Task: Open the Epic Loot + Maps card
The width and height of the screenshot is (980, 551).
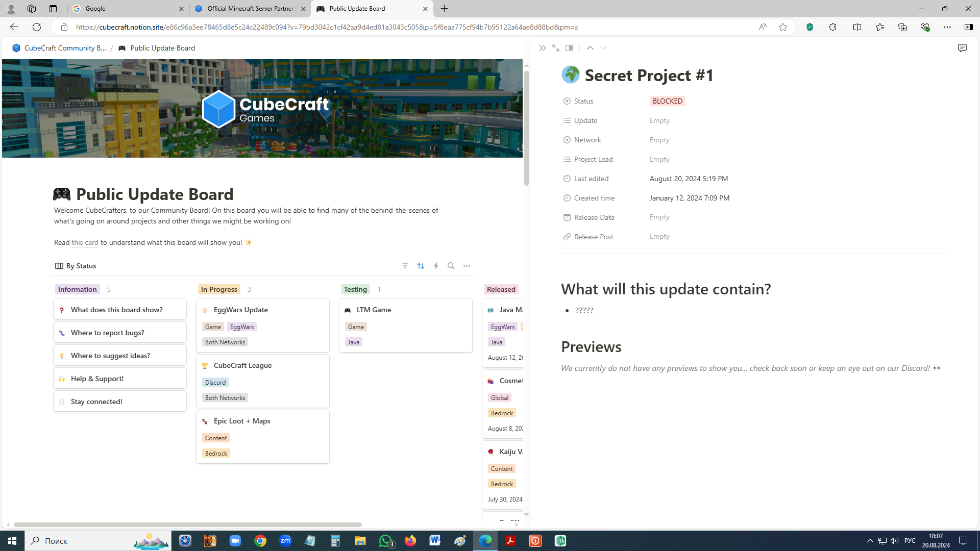Action: pos(263,437)
